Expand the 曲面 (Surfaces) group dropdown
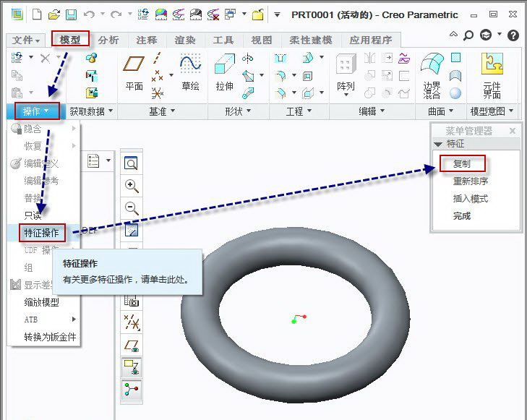This screenshot has width=527, height=420. pos(440,111)
